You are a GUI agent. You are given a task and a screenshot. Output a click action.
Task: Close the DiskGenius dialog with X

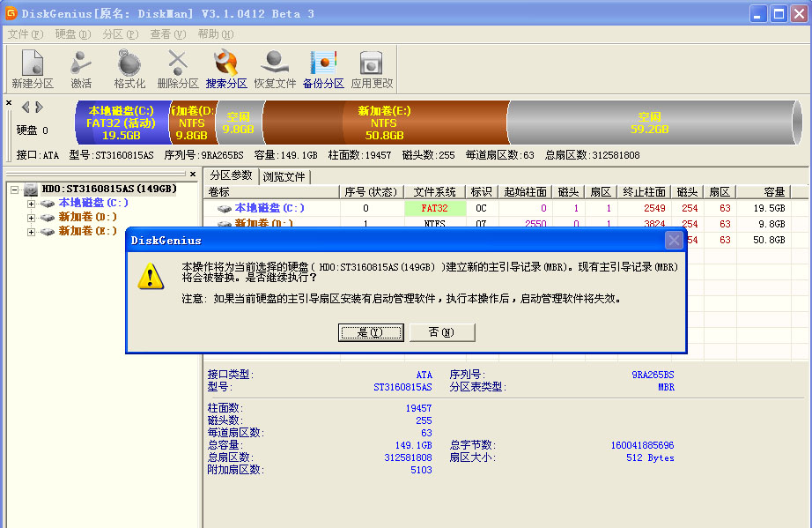674,241
